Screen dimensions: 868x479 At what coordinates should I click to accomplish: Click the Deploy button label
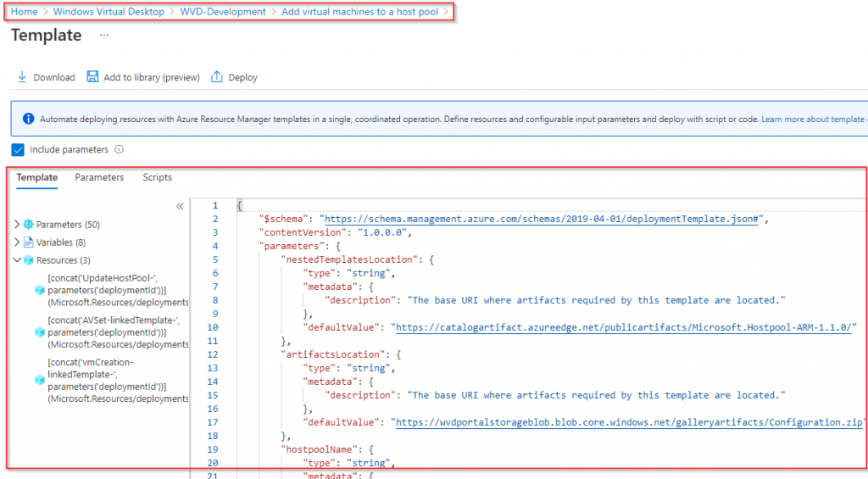tap(243, 77)
